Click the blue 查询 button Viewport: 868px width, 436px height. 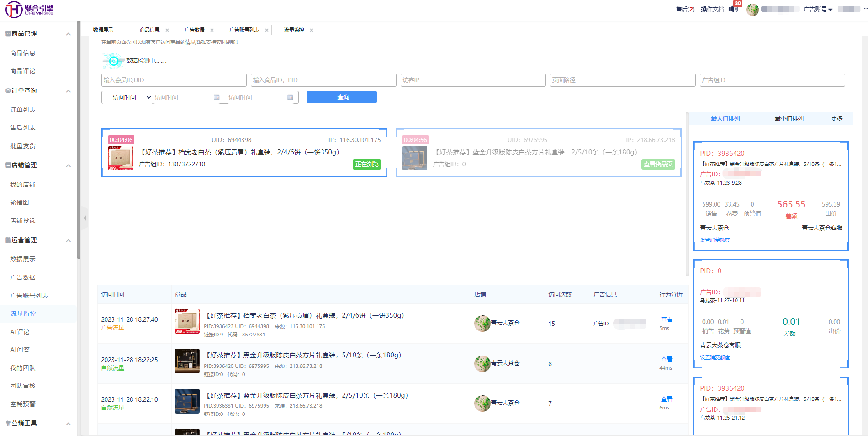(x=342, y=97)
